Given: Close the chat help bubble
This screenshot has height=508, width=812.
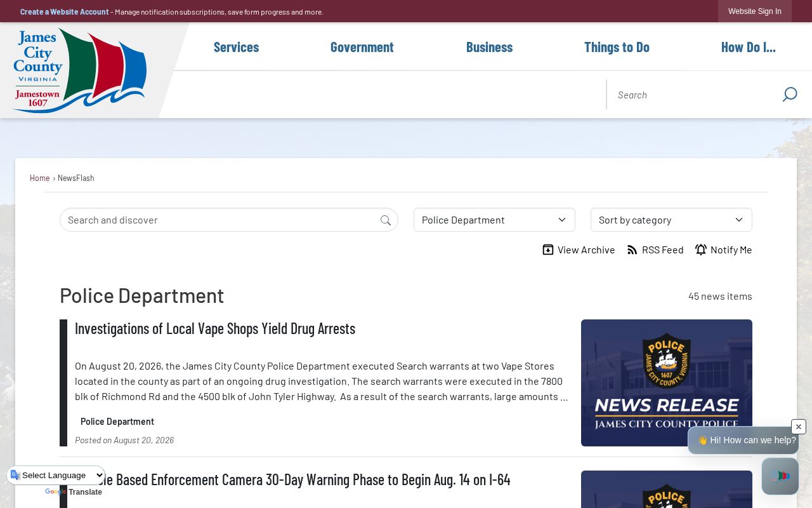Looking at the screenshot, I should 799,427.
